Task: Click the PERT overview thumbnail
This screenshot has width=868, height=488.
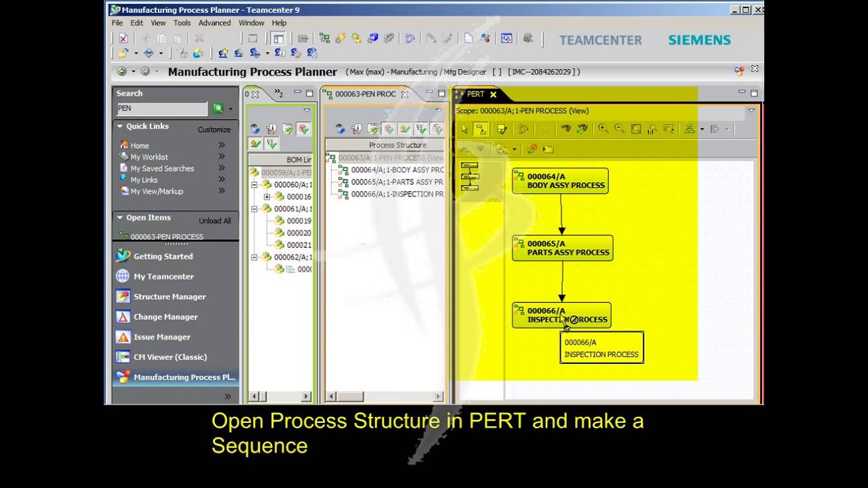Action: (x=469, y=176)
